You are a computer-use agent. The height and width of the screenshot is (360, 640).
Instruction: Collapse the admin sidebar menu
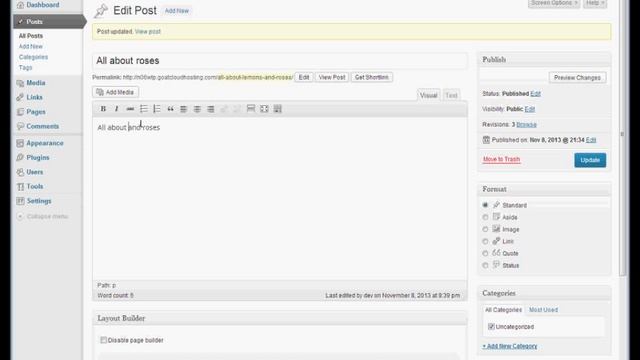click(42, 216)
